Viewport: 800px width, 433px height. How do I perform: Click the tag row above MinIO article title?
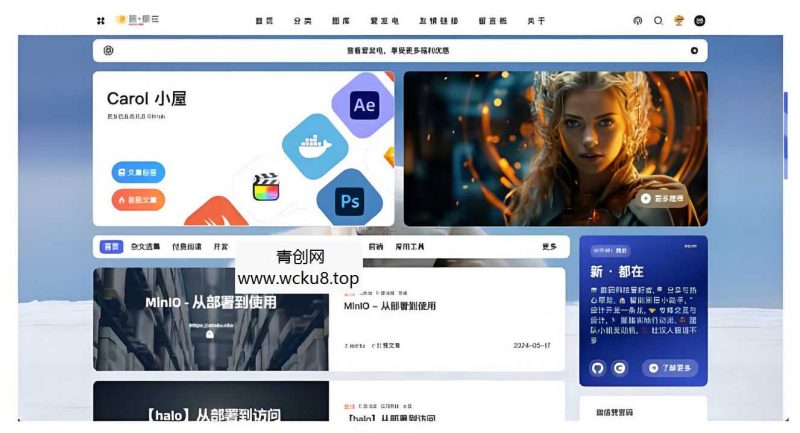point(376,293)
